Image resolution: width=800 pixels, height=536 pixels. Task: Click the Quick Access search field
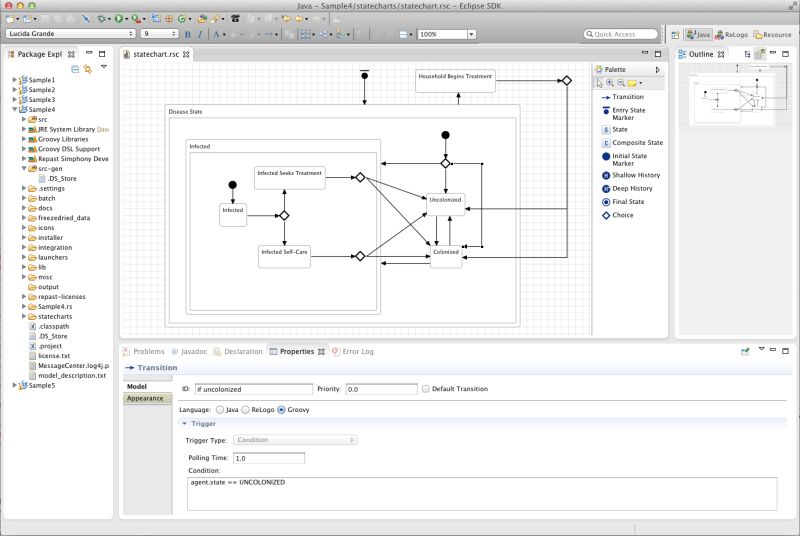620,34
